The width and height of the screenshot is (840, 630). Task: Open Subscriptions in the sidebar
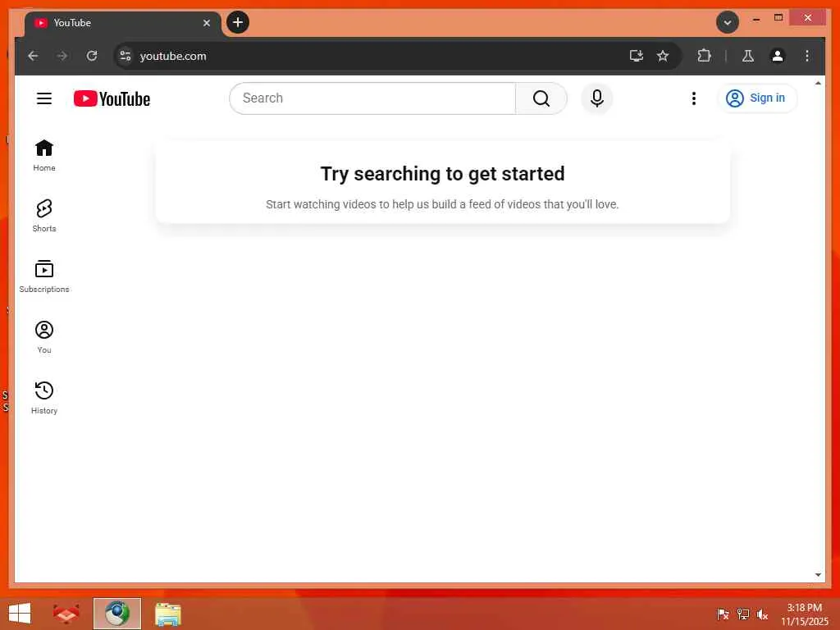click(44, 276)
